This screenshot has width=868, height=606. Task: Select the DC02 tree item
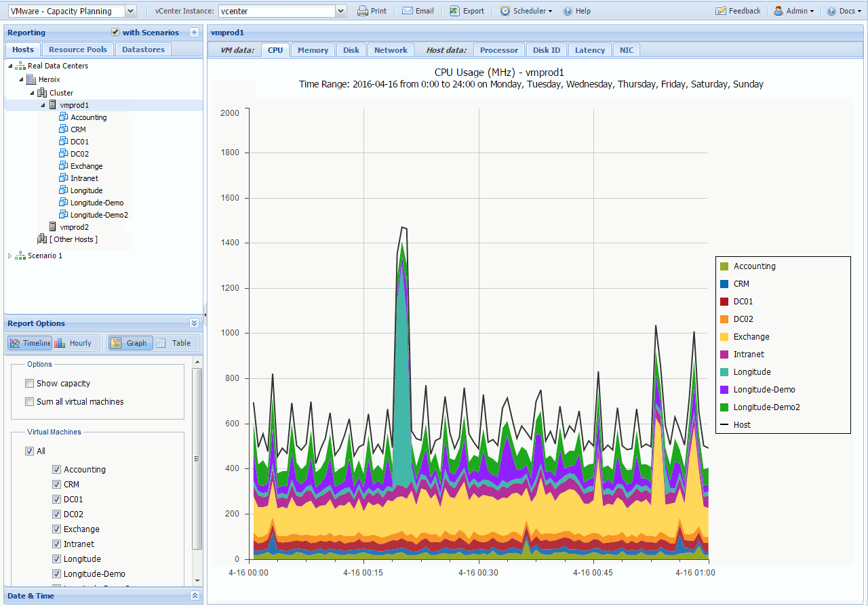79,154
